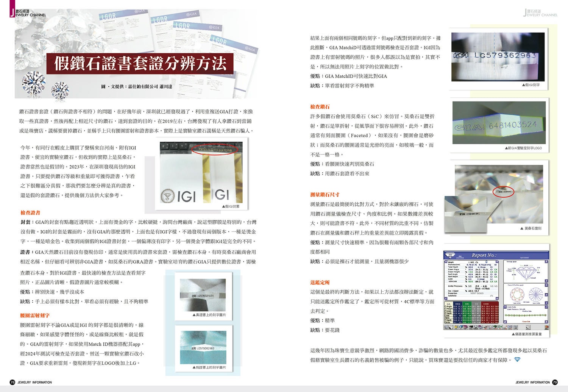568x392 pixels.
Task: Click the 證書： bold label in 檢查證書
Action: coord(28,252)
